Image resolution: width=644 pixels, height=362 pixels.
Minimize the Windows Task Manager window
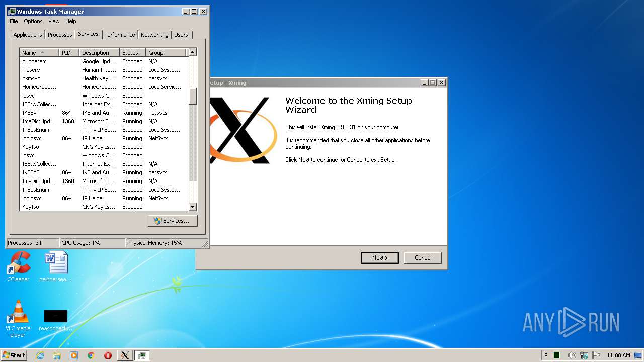(x=186, y=11)
